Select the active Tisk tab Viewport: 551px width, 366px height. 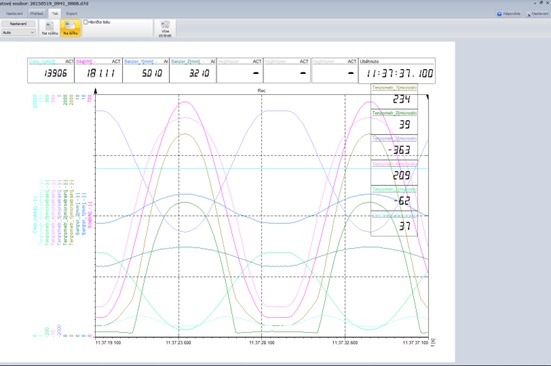55,14
